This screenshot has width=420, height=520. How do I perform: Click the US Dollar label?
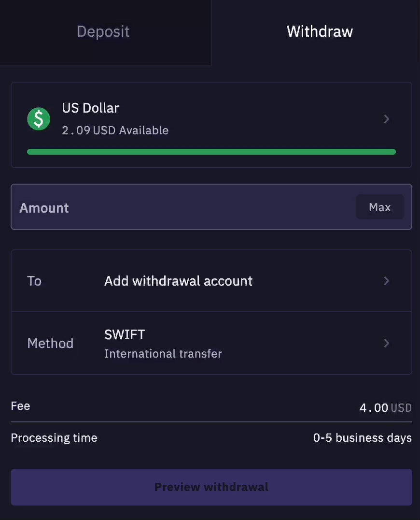90,108
